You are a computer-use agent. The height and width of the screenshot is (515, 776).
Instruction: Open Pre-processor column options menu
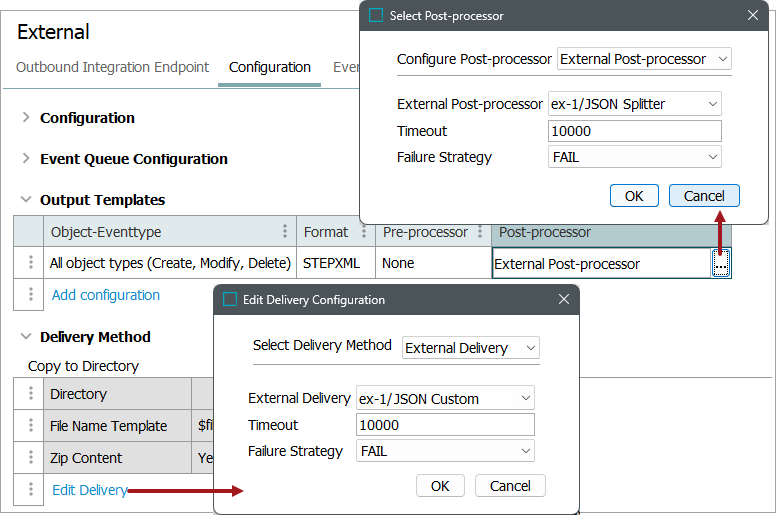pos(481,232)
